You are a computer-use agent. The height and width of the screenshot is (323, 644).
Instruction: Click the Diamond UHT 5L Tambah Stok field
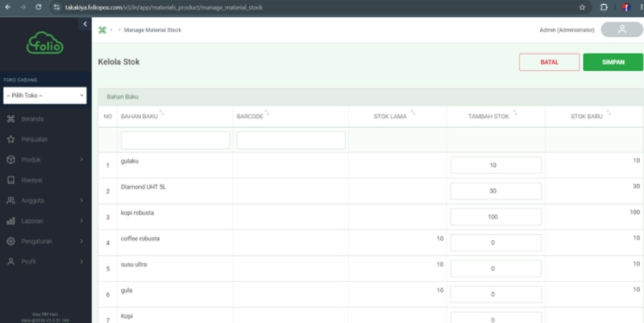(496, 191)
